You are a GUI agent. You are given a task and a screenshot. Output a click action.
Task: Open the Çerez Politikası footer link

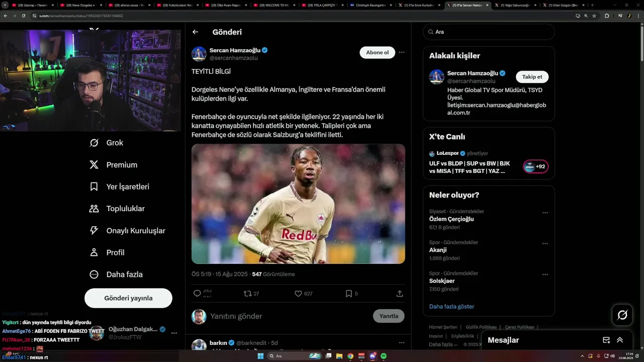[520, 327]
